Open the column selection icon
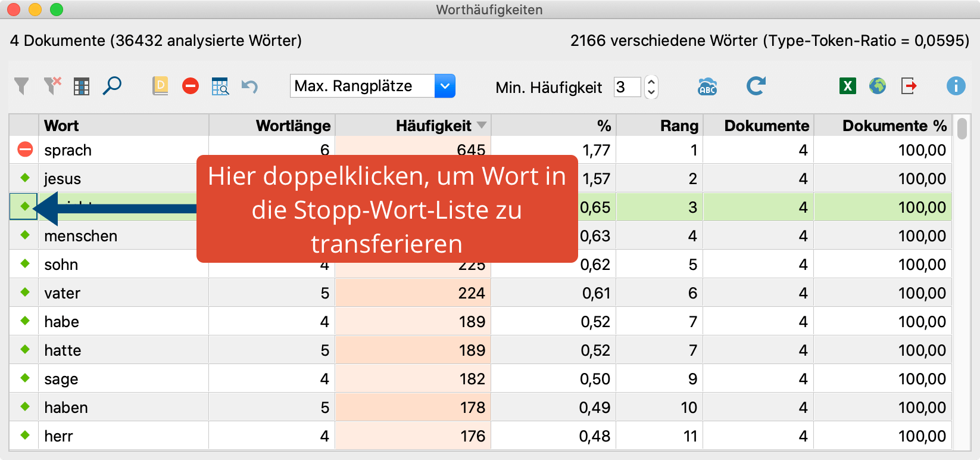 point(82,86)
